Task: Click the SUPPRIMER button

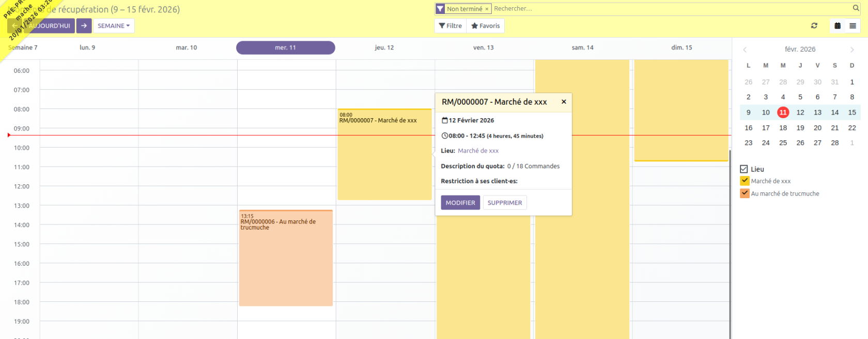Action: click(505, 203)
